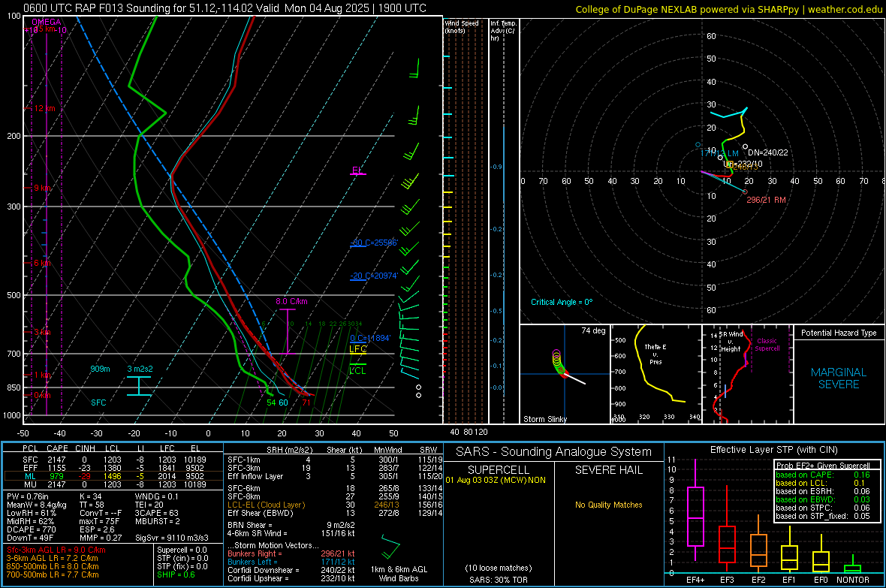
Task: Click the Eff Inflow Layer row
Action: pyautogui.click(x=335, y=476)
